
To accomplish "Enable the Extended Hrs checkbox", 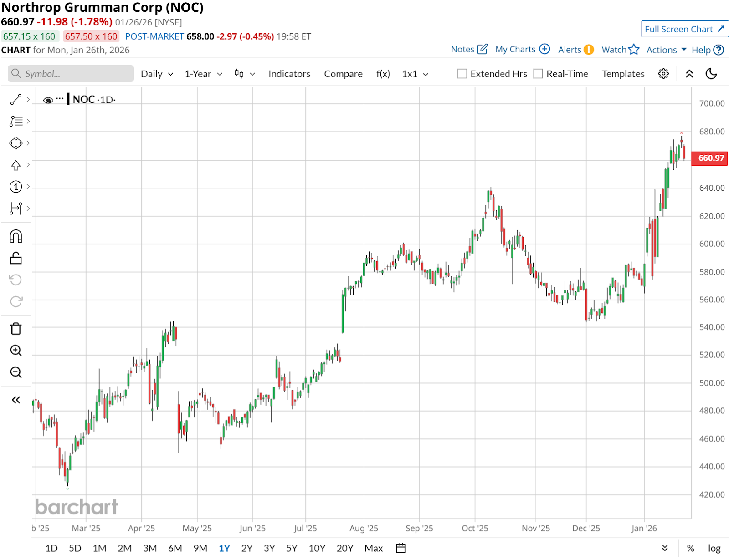I will [x=462, y=73].
